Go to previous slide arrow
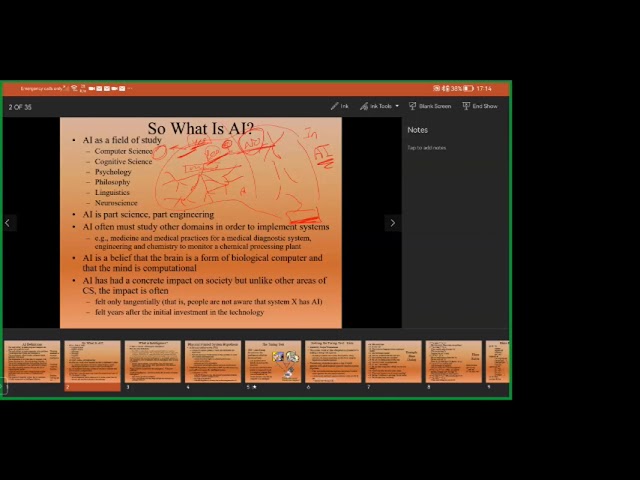 (8, 223)
